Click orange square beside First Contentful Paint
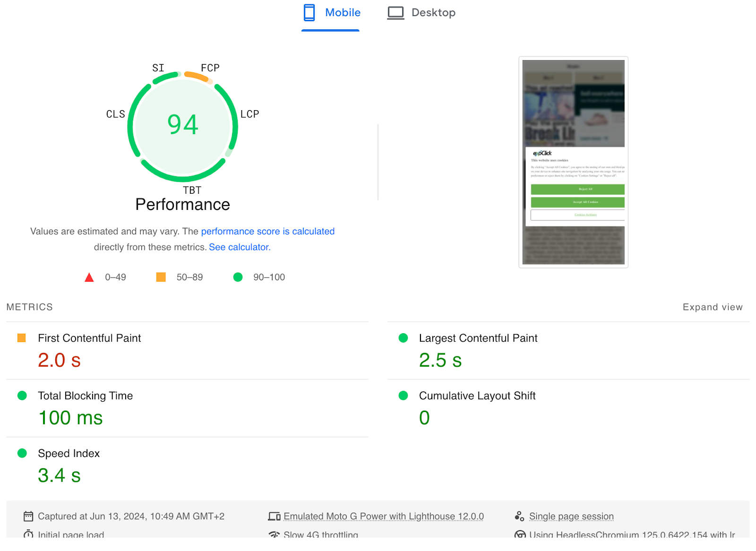756x551 pixels. pyautogui.click(x=22, y=338)
